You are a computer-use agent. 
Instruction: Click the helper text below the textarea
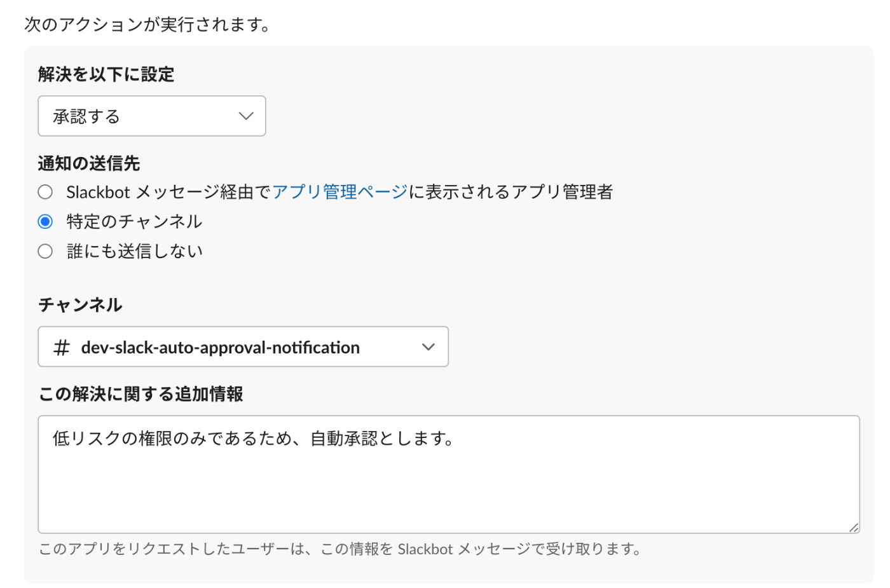click(x=339, y=549)
